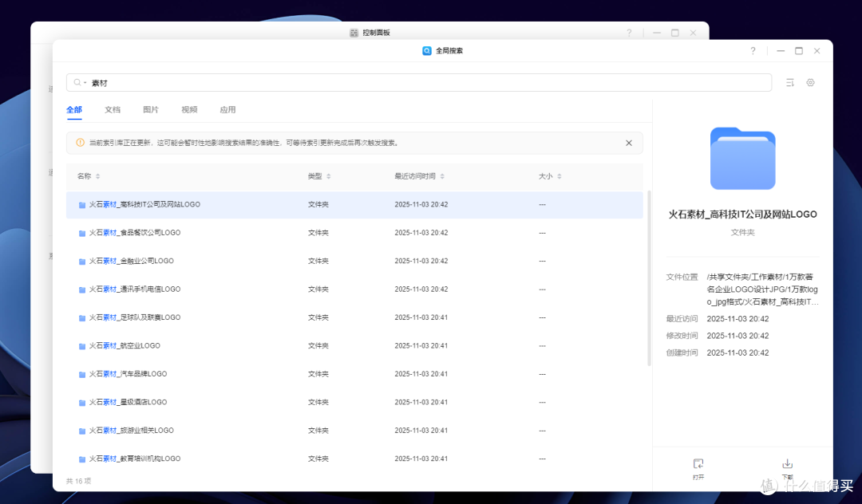The height and width of the screenshot is (504, 862).
Task: Click 下载 to download the selected folder
Action: pyautogui.click(x=787, y=470)
